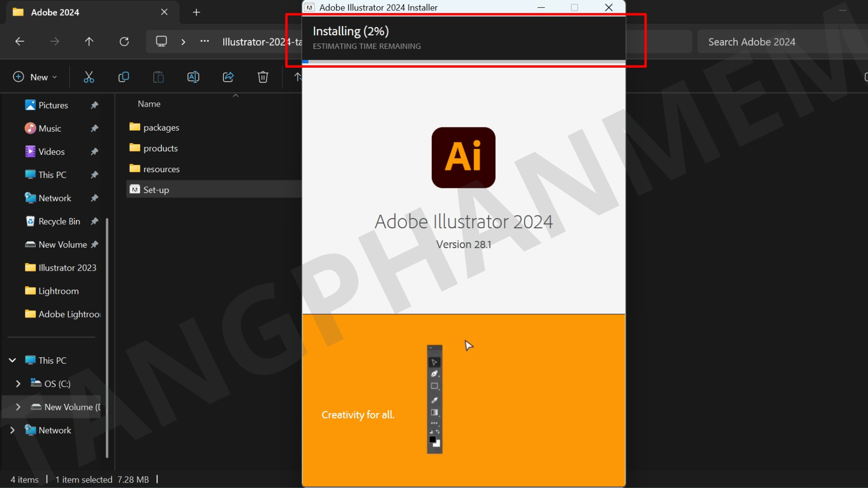Click the Adobe 2024 tab folder icon

click(x=18, y=12)
